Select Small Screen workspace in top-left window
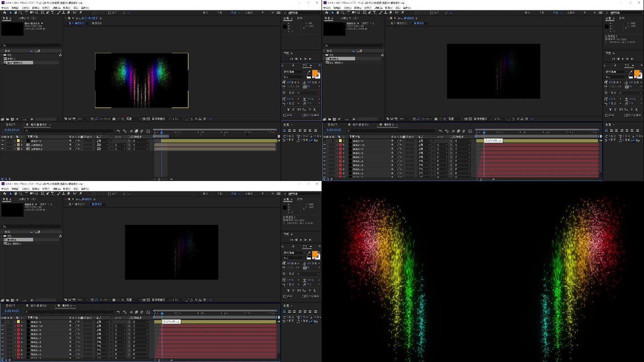The image size is (644, 362). coord(249,13)
